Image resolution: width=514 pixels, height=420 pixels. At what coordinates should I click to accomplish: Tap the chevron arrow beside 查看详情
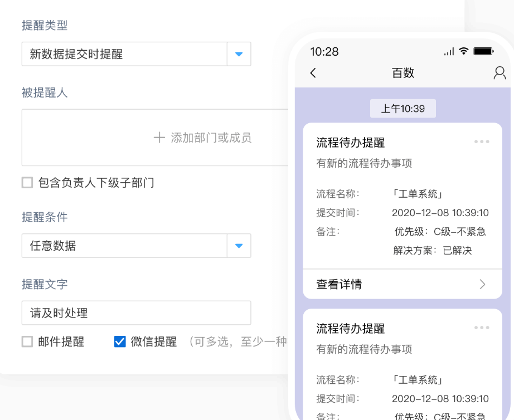pos(483,285)
